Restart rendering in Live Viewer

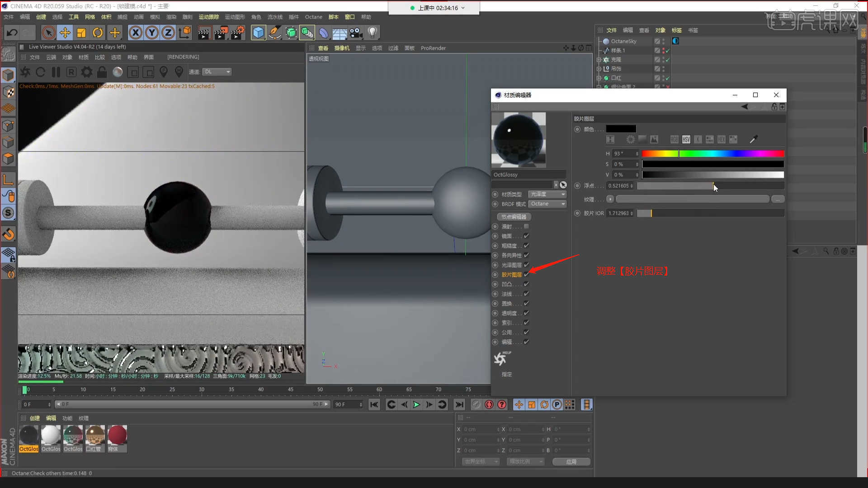pyautogui.click(x=40, y=72)
